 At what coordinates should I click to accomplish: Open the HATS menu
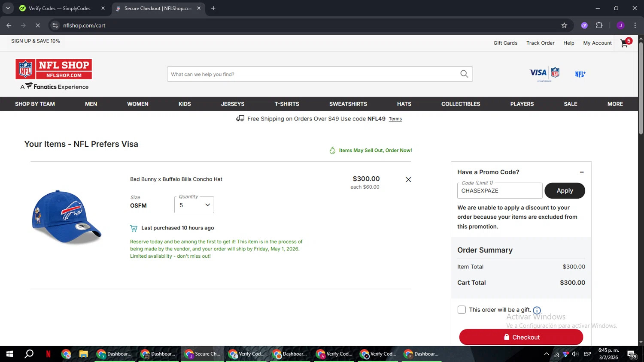(404, 104)
